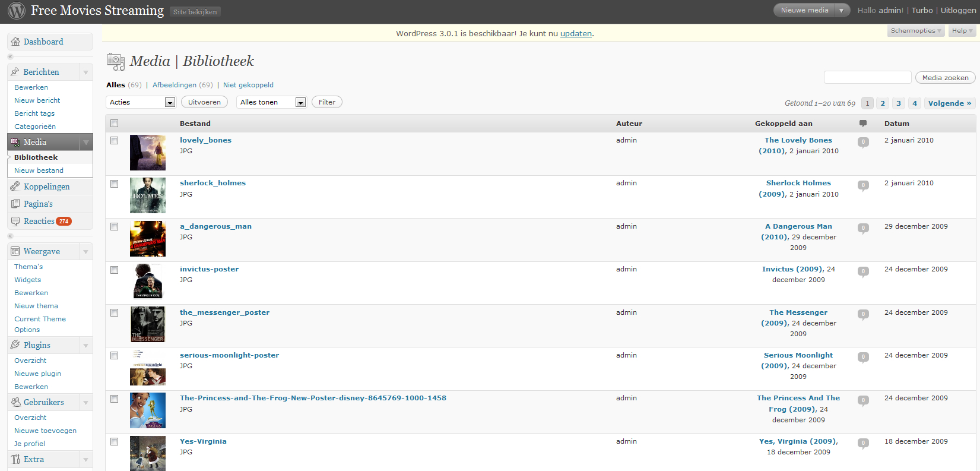
Task: Click the Extra tools icon
Action: tap(15, 459)
